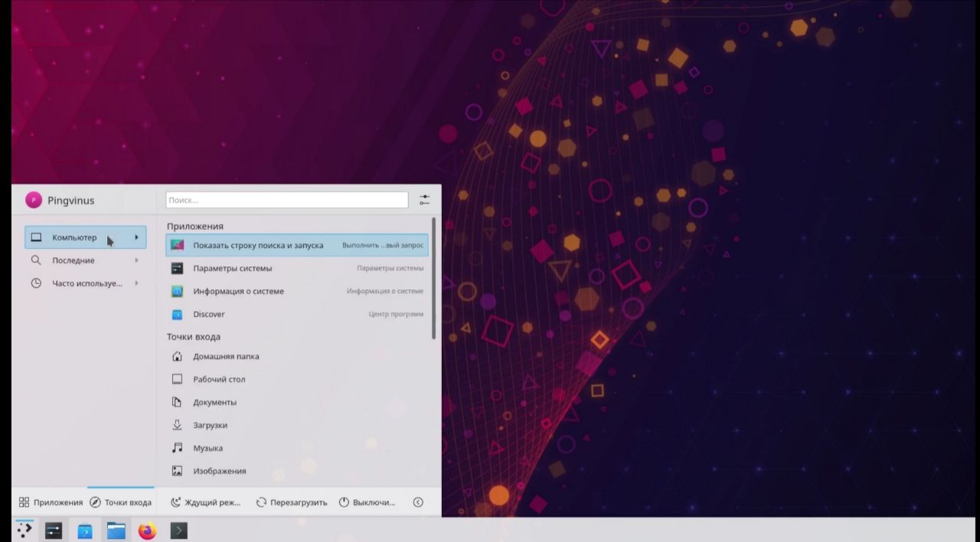Click the Рабочий стол desktop icon
Screen dimensions: 980x542
pos(178,380)
